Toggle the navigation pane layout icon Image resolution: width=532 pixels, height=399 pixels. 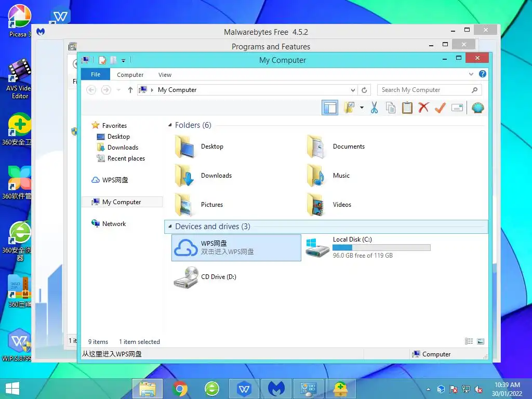329,108
